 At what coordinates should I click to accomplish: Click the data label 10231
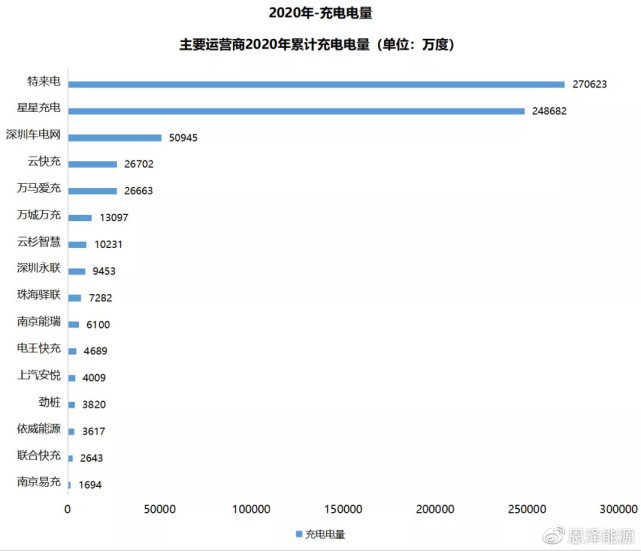point(108,244)
